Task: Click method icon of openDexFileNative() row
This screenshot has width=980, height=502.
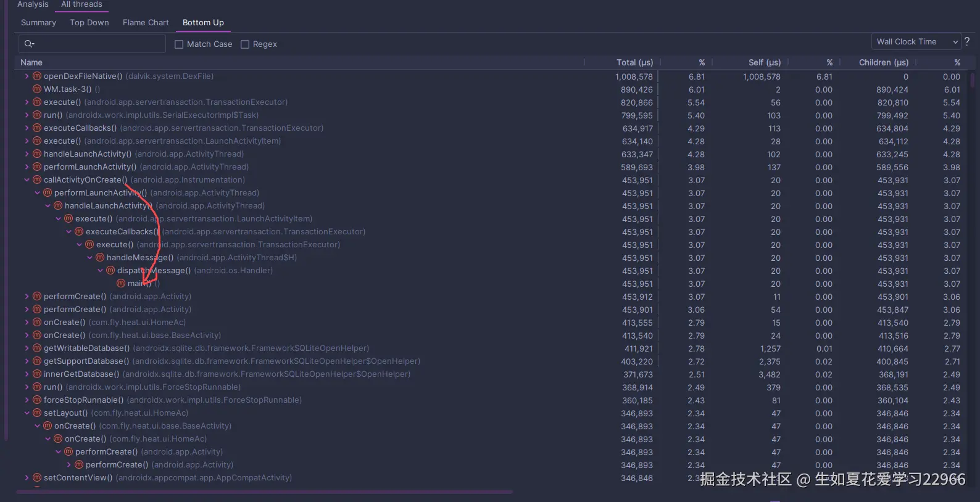Action: 37,76
